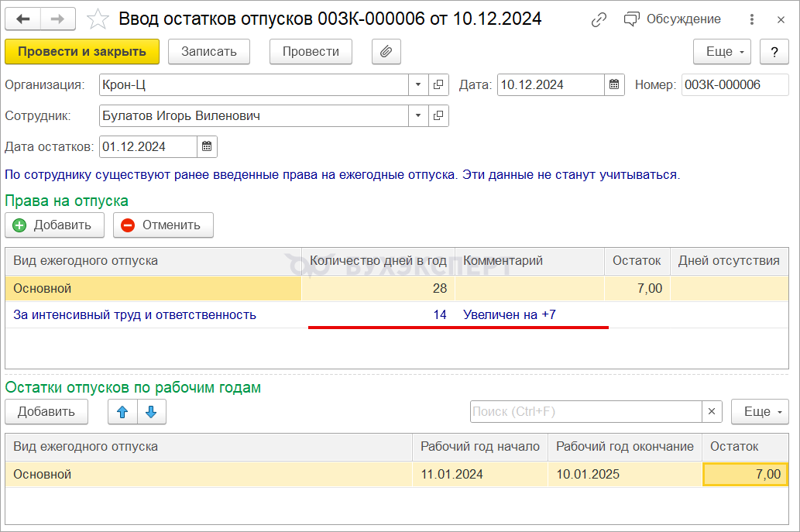Image resolution: width=800 pixels, height=532 pixels.
Task: Click the Поиск search field
Action: 585,412
